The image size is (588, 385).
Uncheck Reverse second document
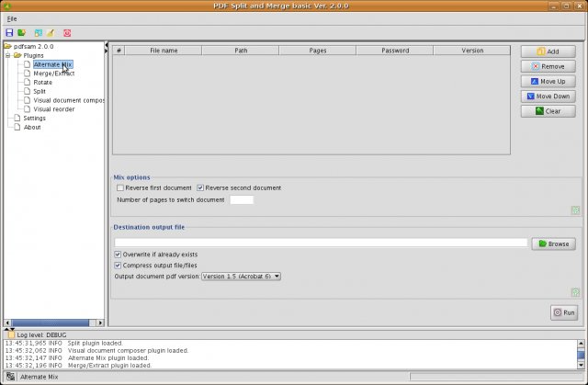[x=200, y=187]
